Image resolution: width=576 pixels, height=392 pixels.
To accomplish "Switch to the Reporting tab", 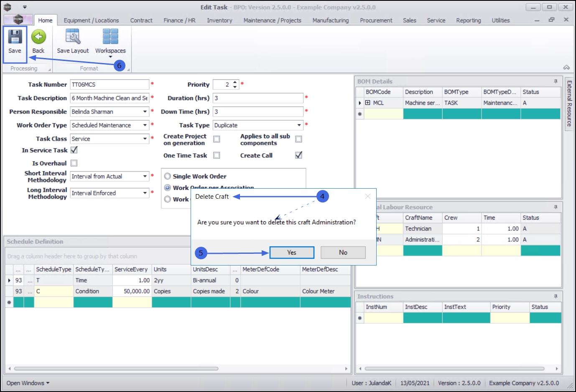I will pyautogui.click(x=468, y=20).
